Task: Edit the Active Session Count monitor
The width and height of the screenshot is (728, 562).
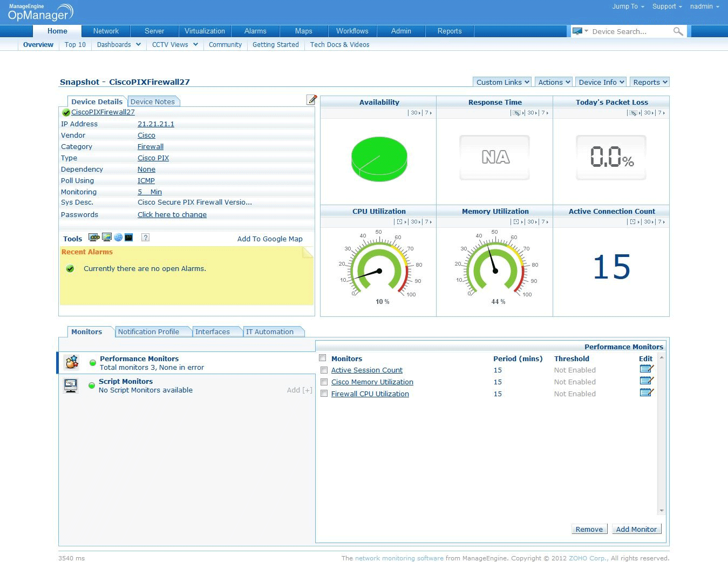Action: [x=646, y=369]
